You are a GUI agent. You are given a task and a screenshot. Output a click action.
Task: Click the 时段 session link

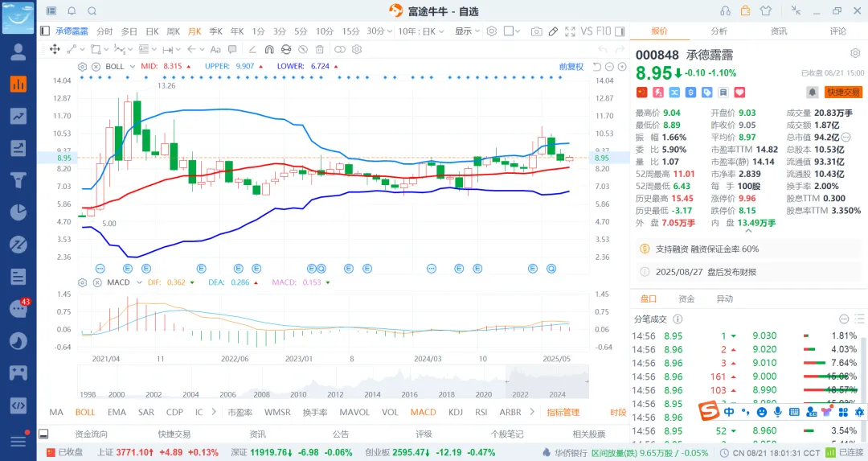[x=618, y=412]
